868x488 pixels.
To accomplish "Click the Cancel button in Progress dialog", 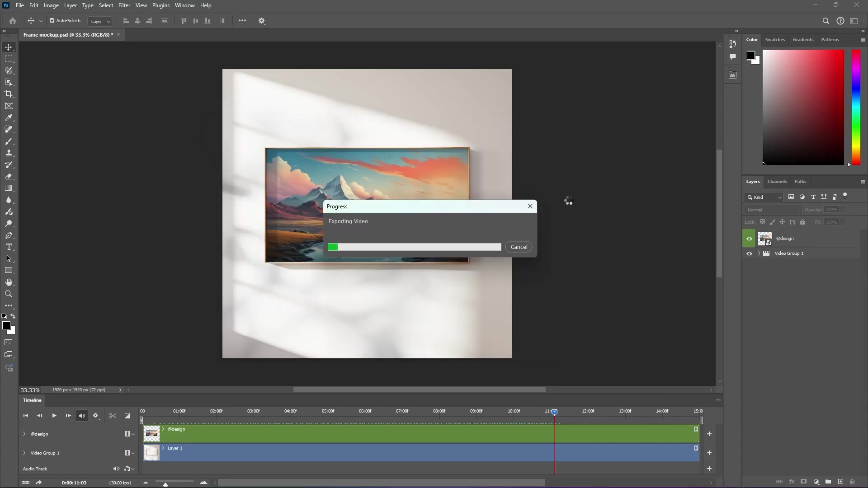I will (519, 247).
